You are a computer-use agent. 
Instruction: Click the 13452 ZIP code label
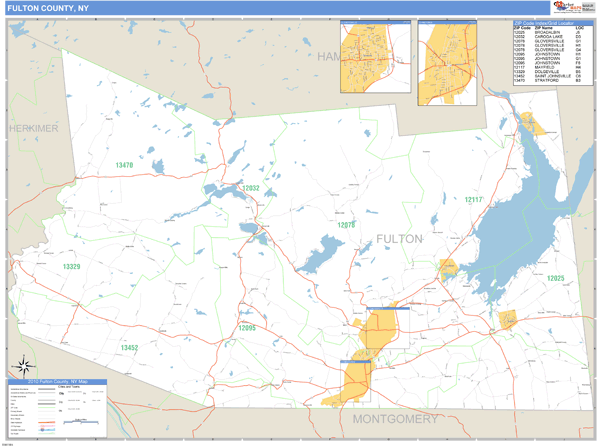click(x=129, y=347)
